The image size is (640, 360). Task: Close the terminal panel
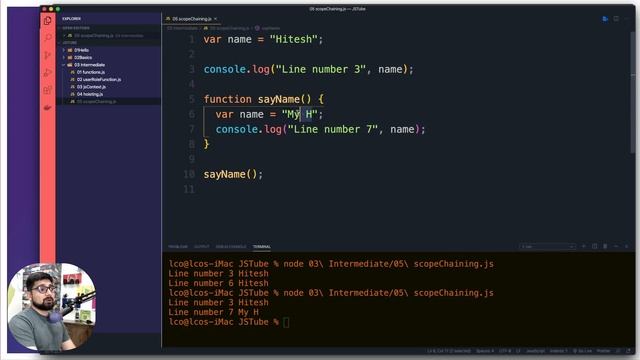(x=627, y=246)
